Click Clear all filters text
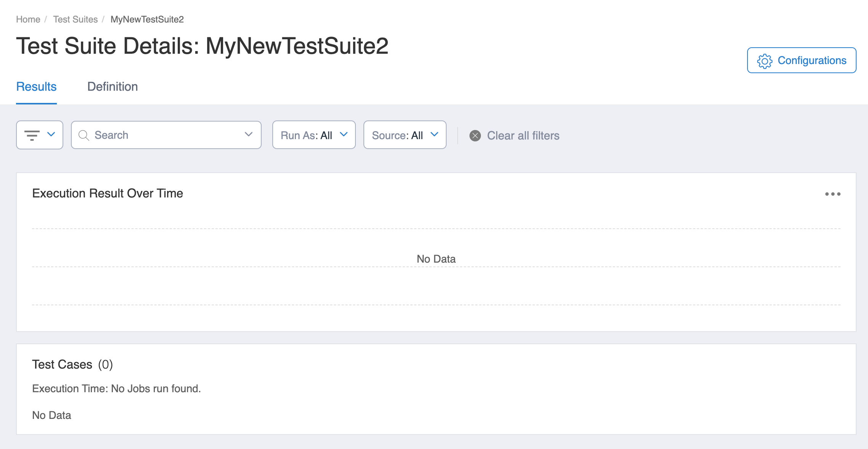Screen dimensions: 868x449 (523, 136)
